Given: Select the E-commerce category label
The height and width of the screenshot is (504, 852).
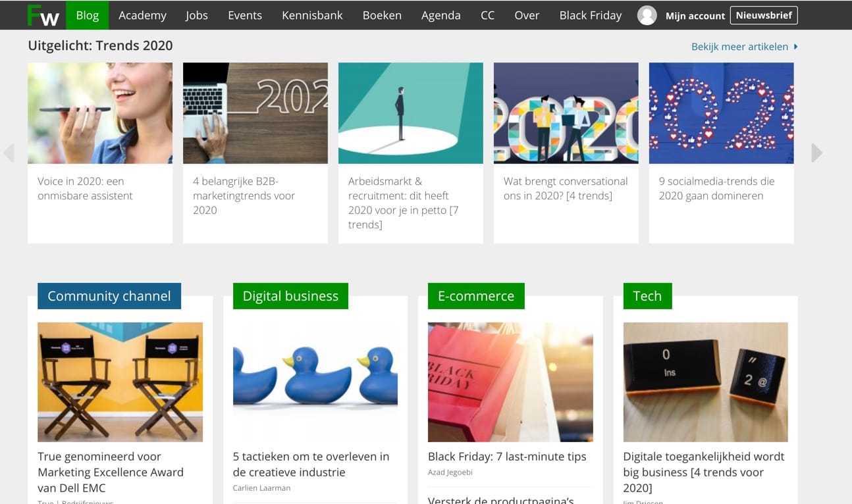Looking at the screenshot, I should [476, 296].
